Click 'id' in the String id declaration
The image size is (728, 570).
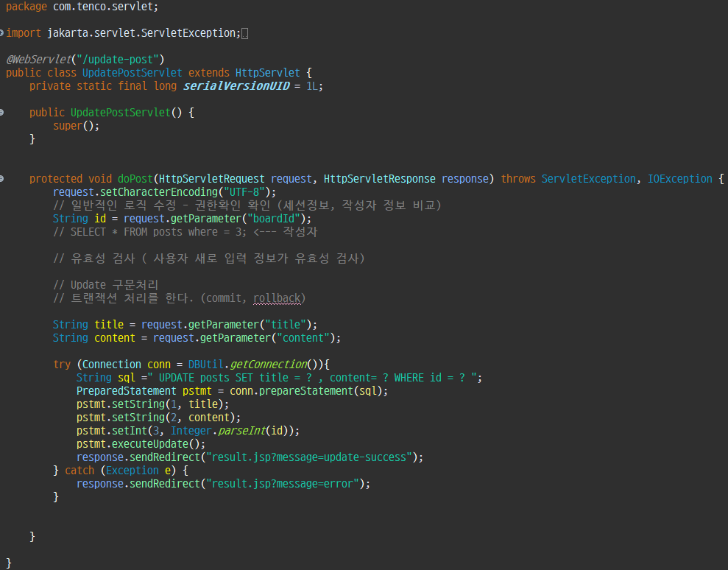100,218
